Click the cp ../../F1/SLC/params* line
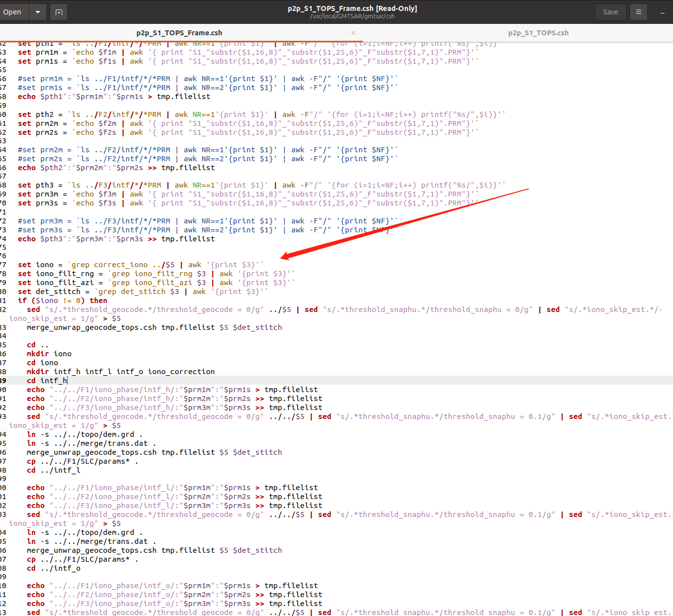Screen dimensions: 673x616 [80, 461]
